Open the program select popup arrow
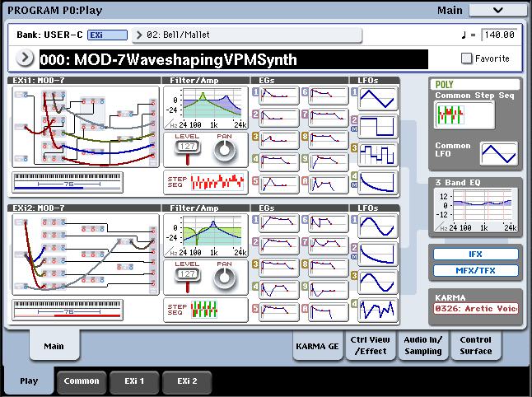532x397 pixels. (x=25, y=58)
